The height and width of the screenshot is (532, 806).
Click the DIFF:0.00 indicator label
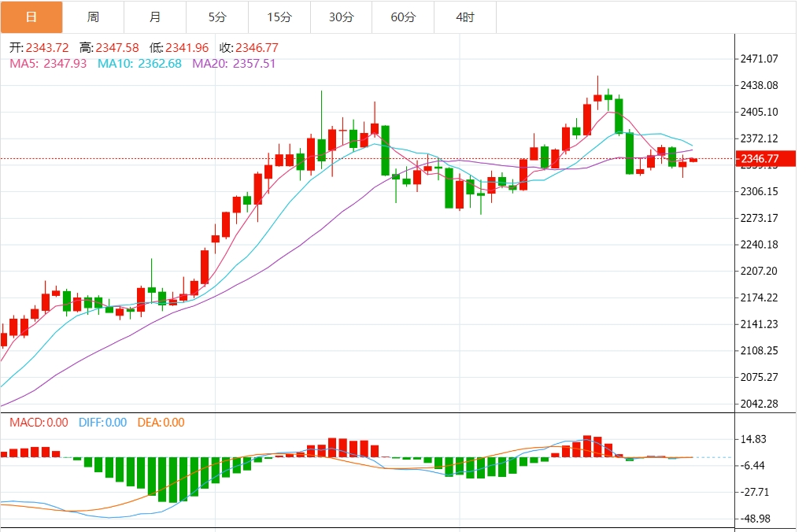103,423
